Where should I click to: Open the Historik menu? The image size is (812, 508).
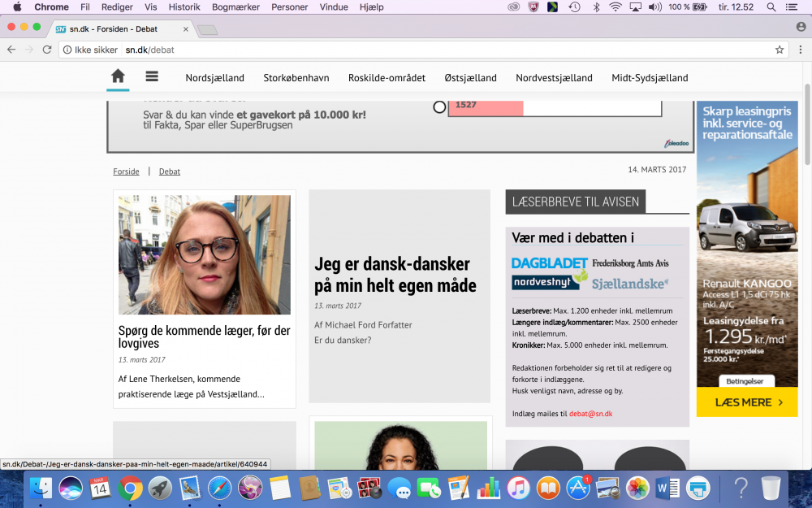click(184, 7)
